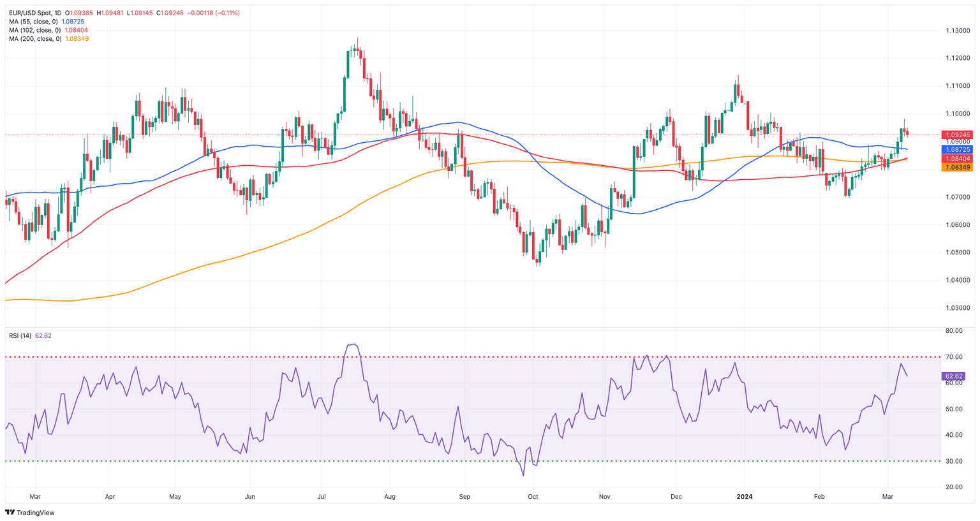Click the RSI 40.00 axis label
Image resolution: width=980 pixels, height=521 pixels.
(x=954, y=435)
